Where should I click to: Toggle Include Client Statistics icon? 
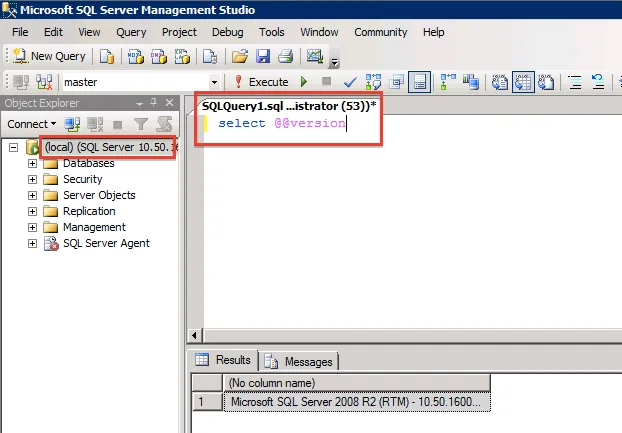coord(471,82)
